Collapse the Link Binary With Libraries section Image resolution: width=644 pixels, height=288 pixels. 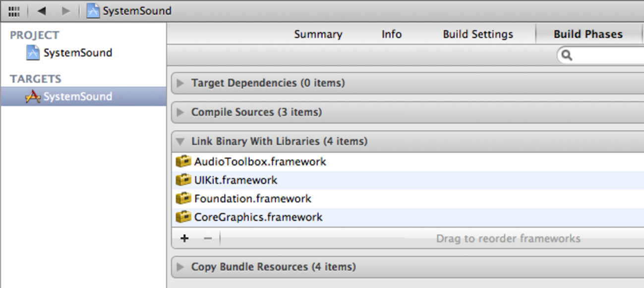[x=180, y=142]
